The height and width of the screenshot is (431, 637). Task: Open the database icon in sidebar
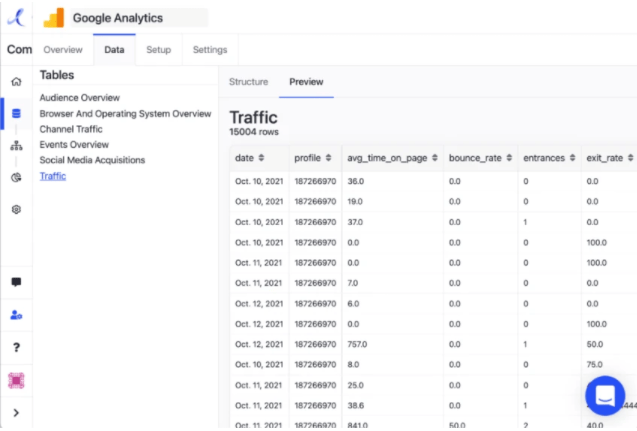pos(16,114)
